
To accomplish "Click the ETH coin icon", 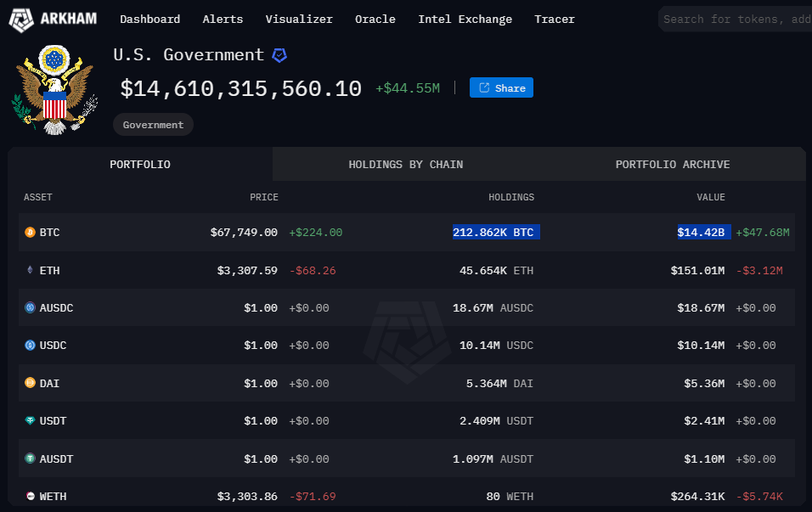I will click(30, 270).
